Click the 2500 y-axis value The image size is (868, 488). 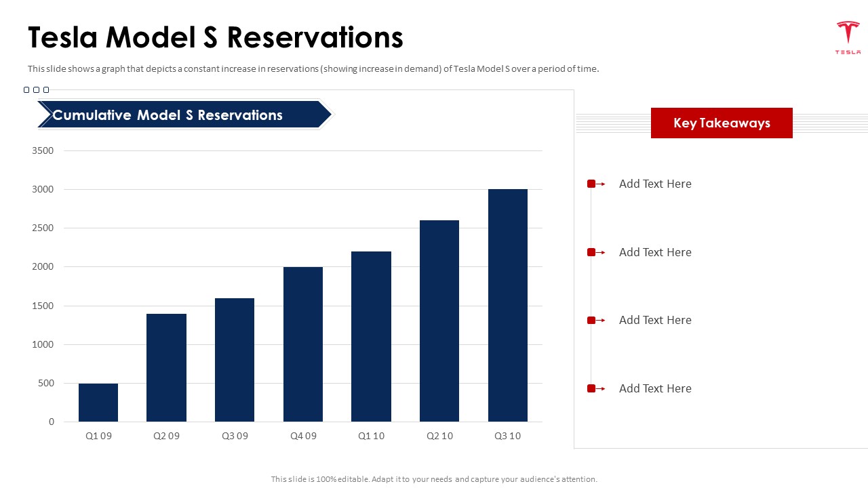tap(43, 228)
